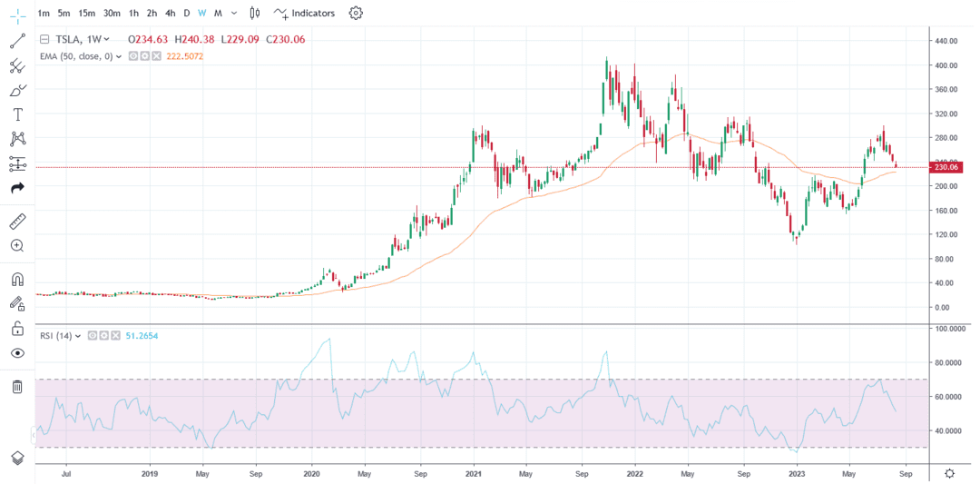Hide all drawings with the eye icon

pyautogui.click(x=17, y=353)
